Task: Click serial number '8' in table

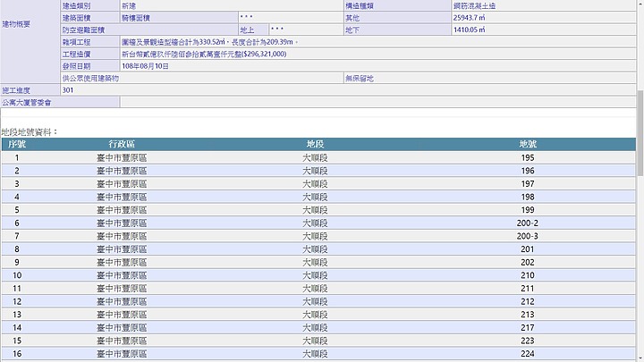Action: coord(17,249)
